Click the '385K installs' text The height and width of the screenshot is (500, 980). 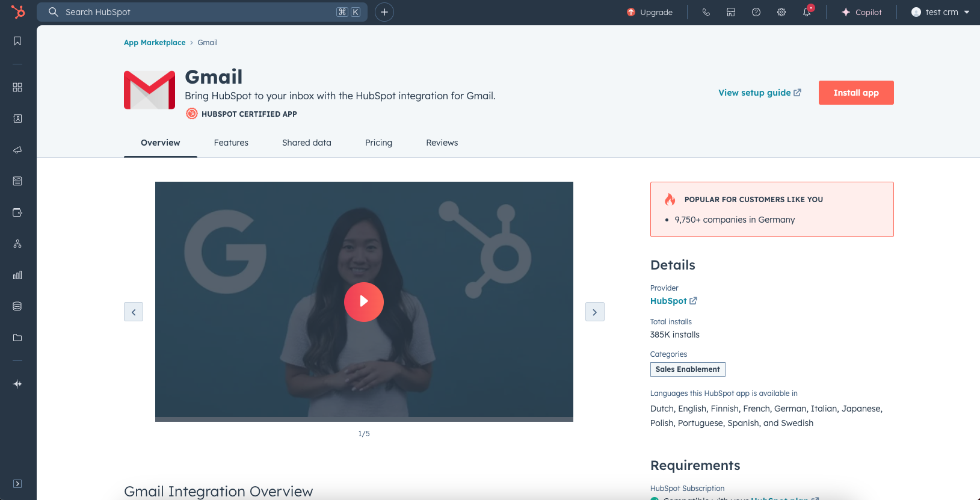pos(675,335)
